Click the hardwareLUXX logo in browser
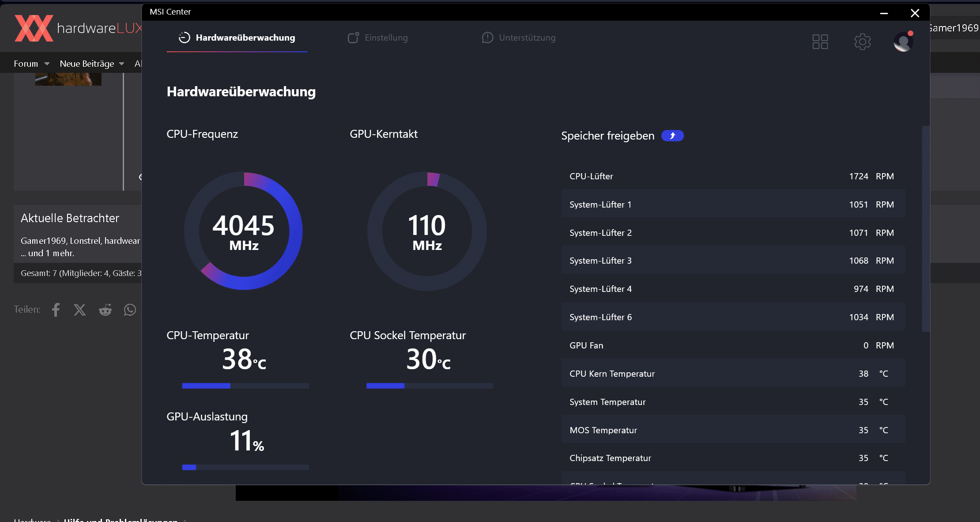The width and height of the screenshot is (980, 522). 78,28
